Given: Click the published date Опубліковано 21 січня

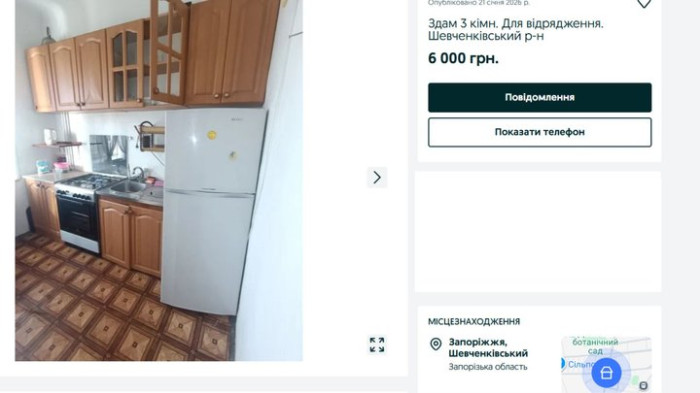Looking at the screenshot, I should point(479,3).
